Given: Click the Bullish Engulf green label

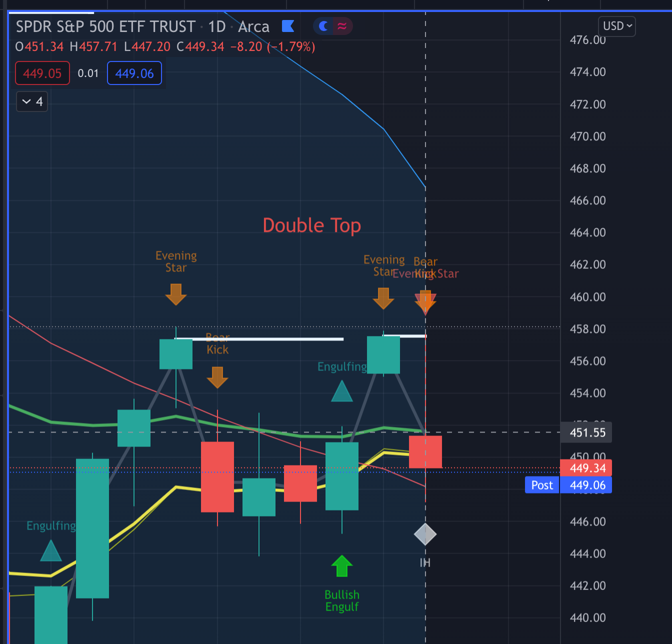Looking at the screenshot, I should point(342,600).
